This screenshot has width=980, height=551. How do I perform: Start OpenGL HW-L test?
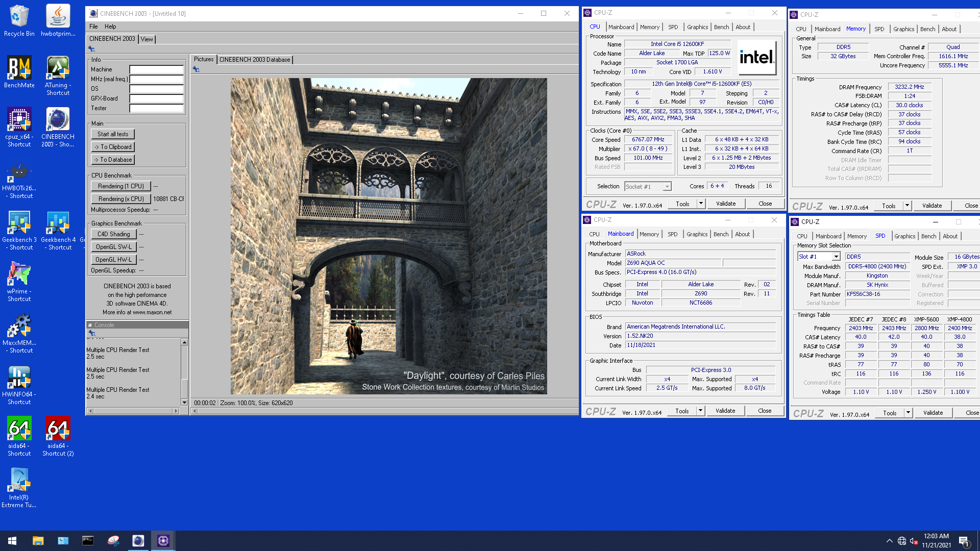coord(114,260)
